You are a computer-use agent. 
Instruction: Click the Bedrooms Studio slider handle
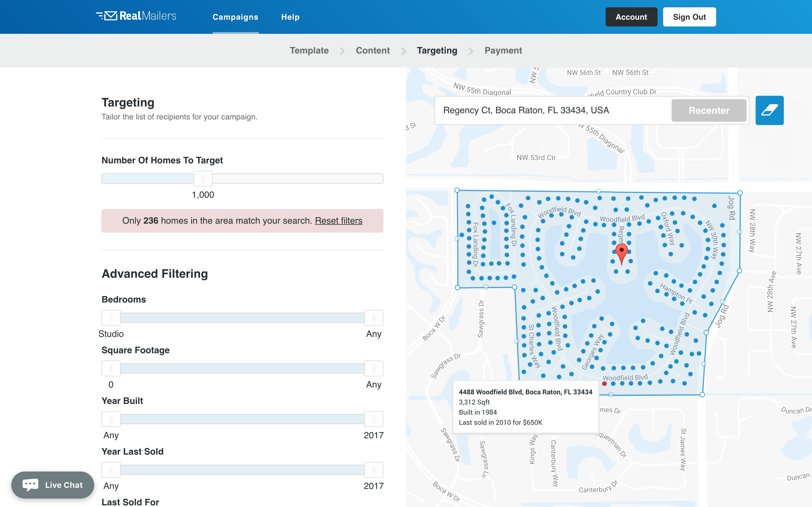tap(111, 317)
